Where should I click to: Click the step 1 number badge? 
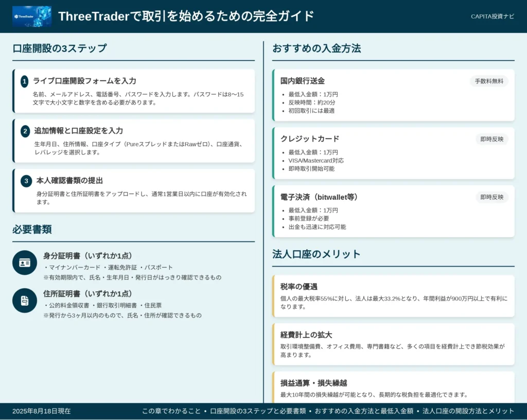click(25, 81)
